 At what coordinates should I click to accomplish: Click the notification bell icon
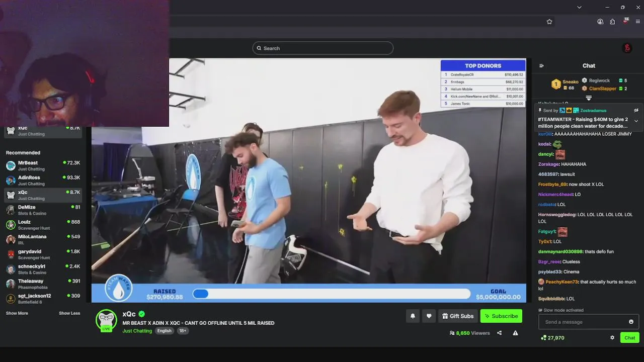tap(413, 316)
